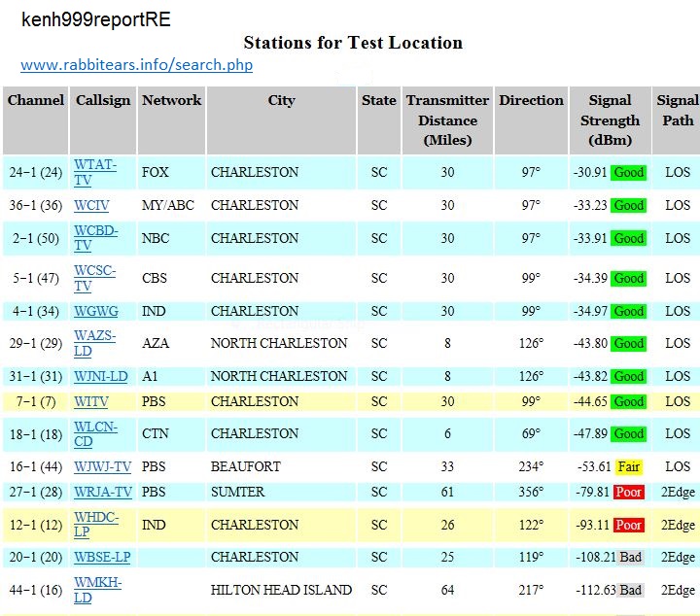This screenshot has height=616, width=700.
Task: Click the green Good badge for WTAT-TV
Action: (628, 173)
